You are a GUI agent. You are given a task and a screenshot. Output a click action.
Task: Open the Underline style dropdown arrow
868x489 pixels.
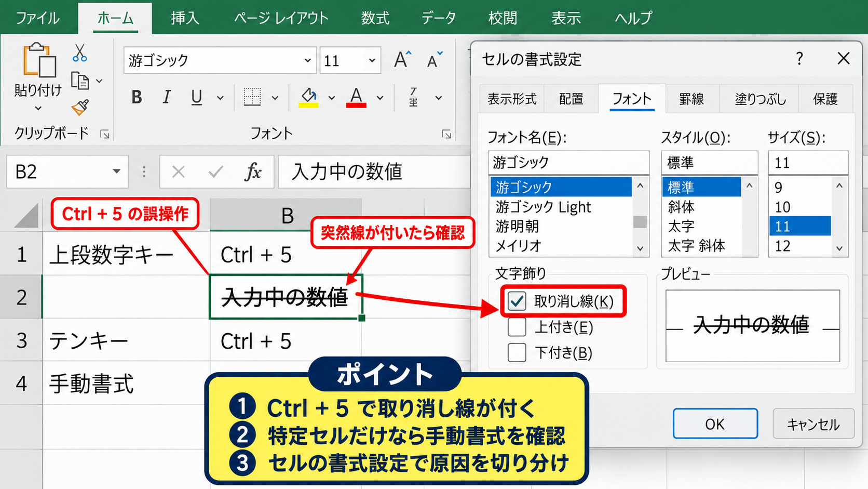coord(220,98)
